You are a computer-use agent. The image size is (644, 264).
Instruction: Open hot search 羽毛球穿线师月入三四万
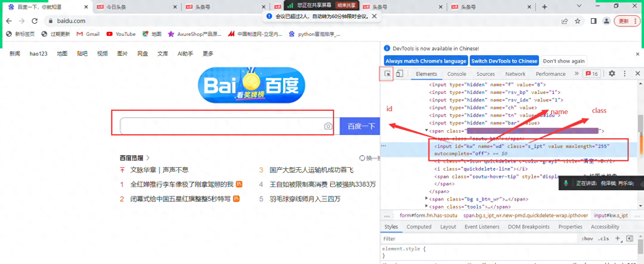tap(305, 199)
